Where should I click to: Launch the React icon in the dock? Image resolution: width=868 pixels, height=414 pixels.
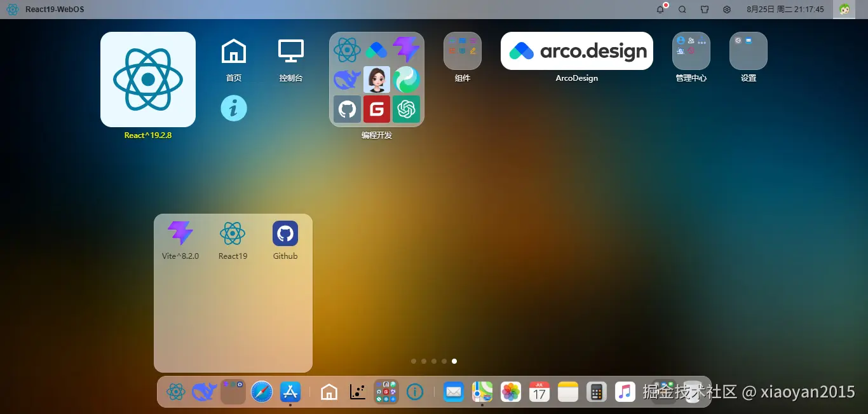[176, 392]
